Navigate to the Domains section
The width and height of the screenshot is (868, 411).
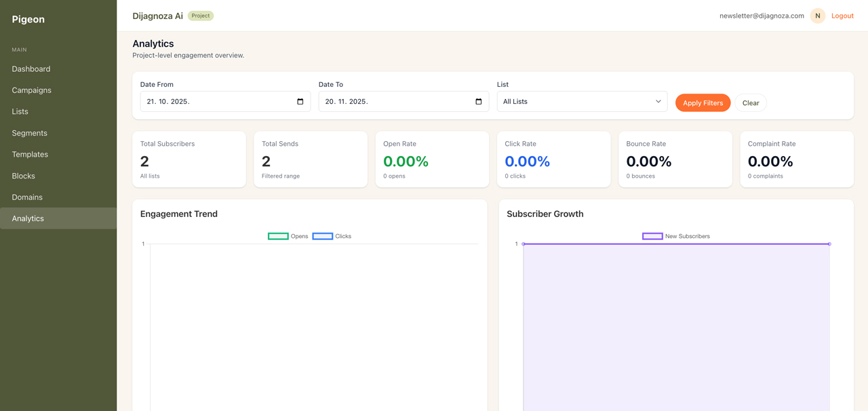pos(27,197)
